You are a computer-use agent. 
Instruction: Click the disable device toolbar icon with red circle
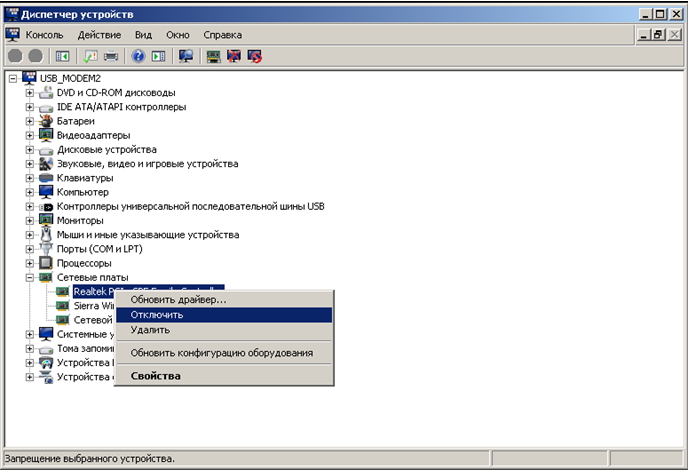pos(254,56)
